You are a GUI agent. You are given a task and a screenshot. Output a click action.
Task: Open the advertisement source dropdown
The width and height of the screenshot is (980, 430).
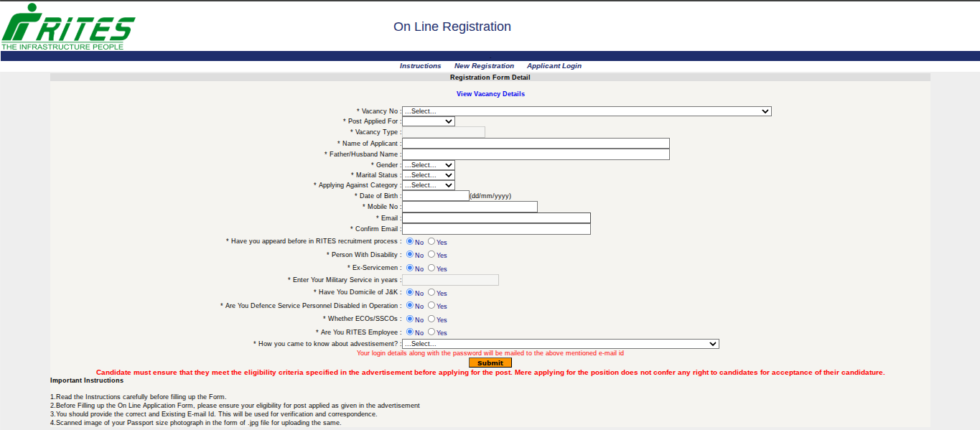[x=560, y=344]
